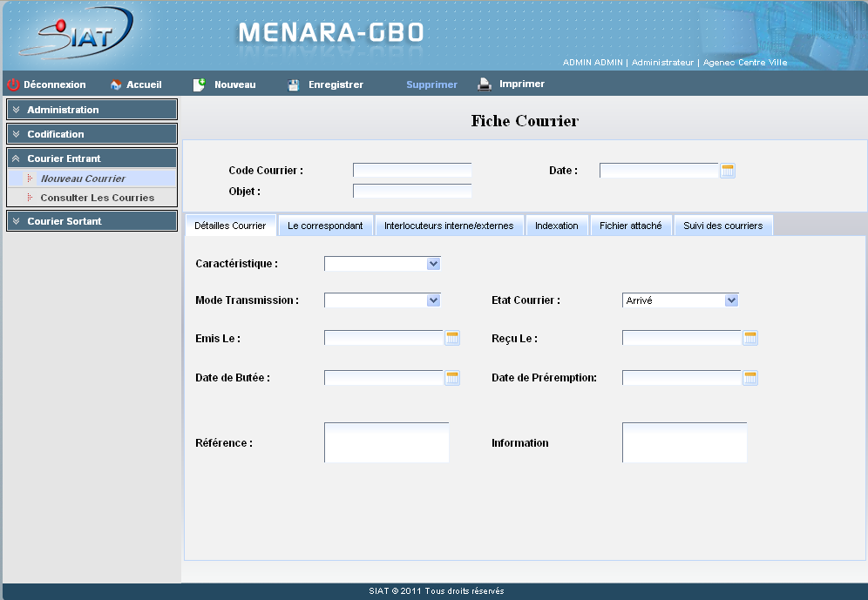This screenshot has height=600, width=868.
Task: Click the Imprimer printer icon
Action: pyautogui.click(x=485, y=84)
